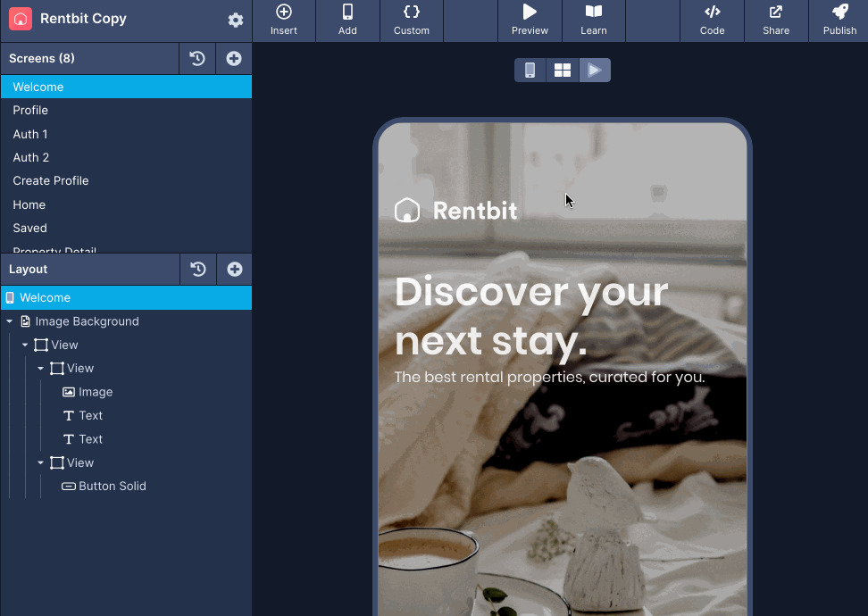The height and width of the screenshot is (616, 868).
Task: Click the Image layer icon
Action: (x=69, y=392)
